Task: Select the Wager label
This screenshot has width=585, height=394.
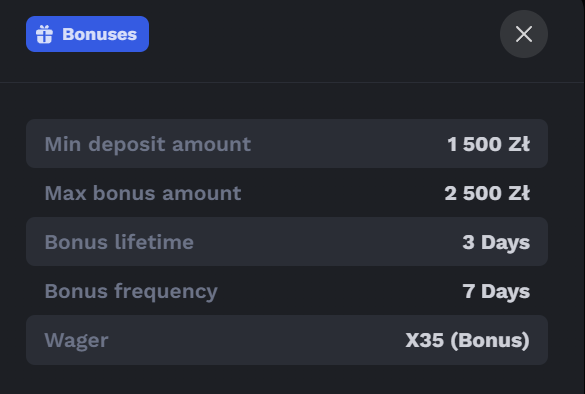Action: coord(76,341)
